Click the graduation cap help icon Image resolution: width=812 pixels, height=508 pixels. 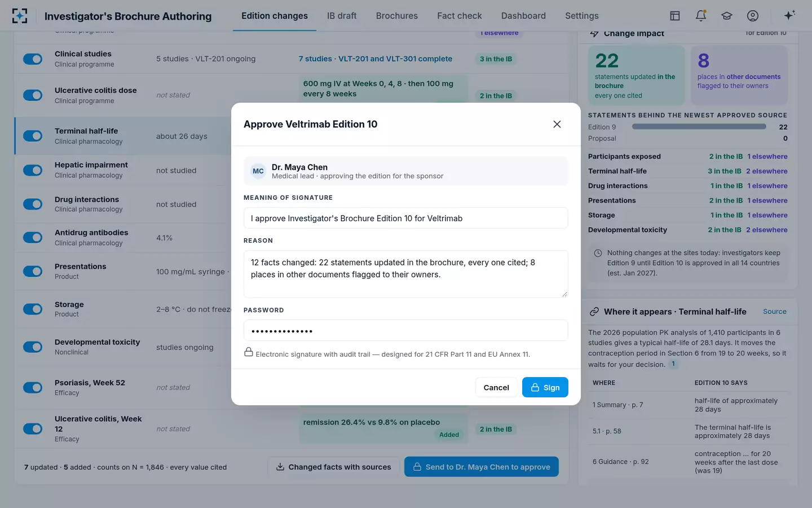tap(727, 16)
